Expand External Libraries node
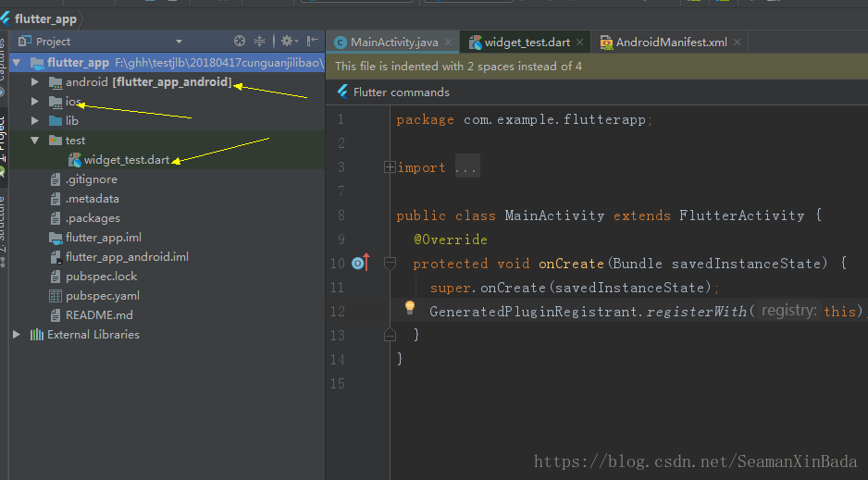868x480 pixels. [17, 335]
